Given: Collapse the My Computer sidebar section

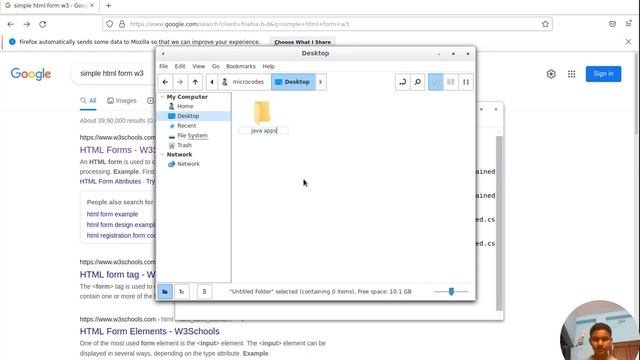Looking at the screenshot, I should [162, 97].
